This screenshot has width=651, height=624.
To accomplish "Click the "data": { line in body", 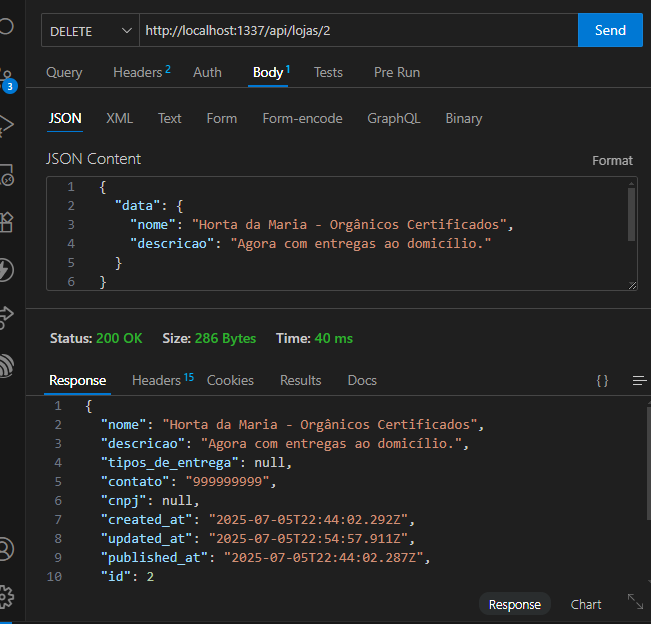I will pos(149,206).
